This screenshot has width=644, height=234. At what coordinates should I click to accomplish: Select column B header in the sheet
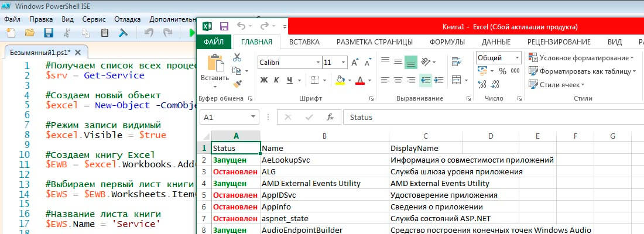tap(324, 136)
